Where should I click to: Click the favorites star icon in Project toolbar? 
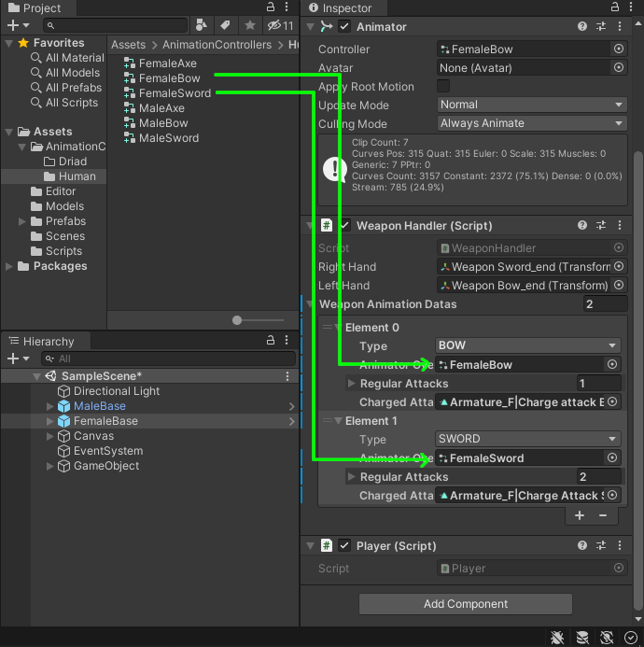point(249,25)
